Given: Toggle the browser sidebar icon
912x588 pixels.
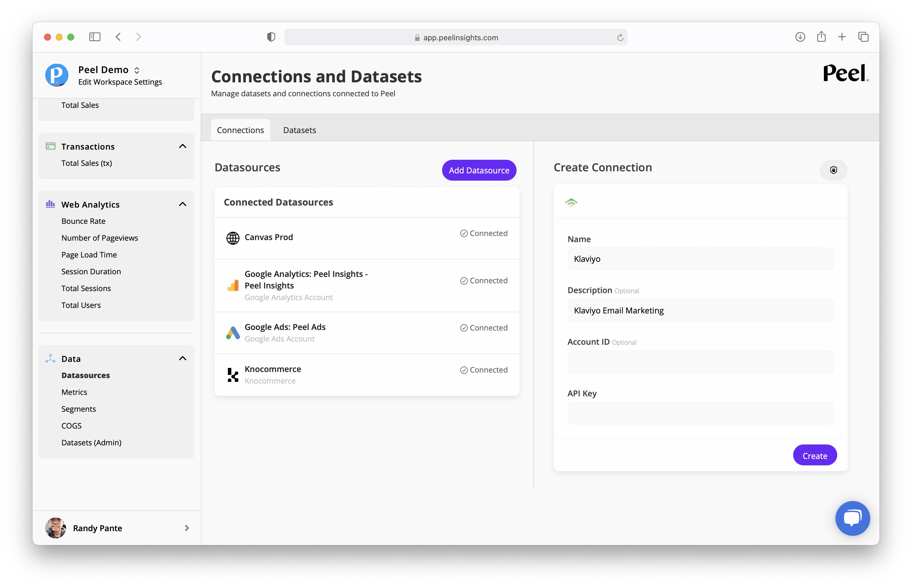Looking at the screenshot, I should pos(95,37).
